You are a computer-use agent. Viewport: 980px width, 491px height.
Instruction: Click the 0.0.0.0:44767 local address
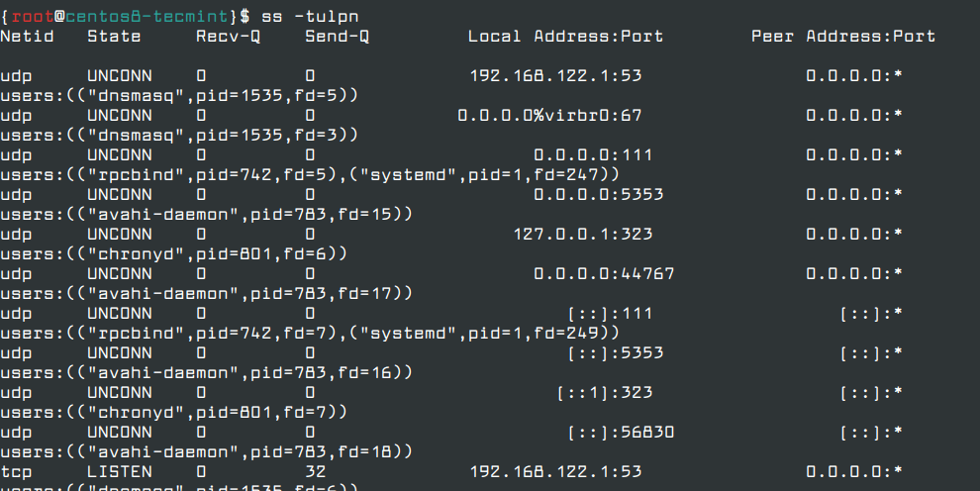click(x=604, y=274)
